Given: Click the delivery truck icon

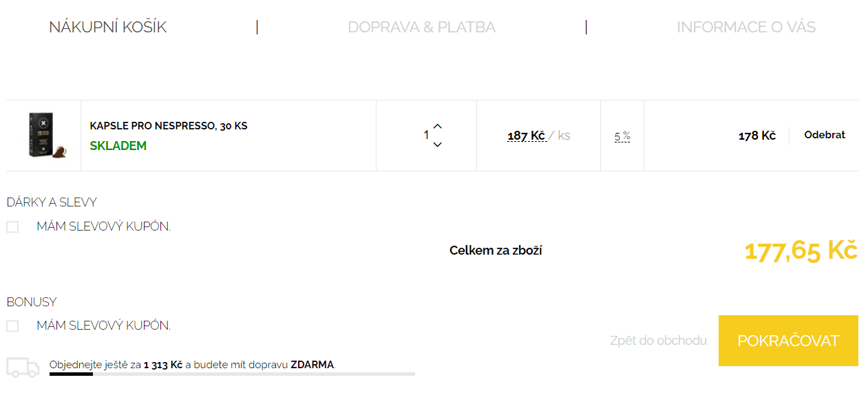Looking at the screenshot, I should tap(23, 367).
